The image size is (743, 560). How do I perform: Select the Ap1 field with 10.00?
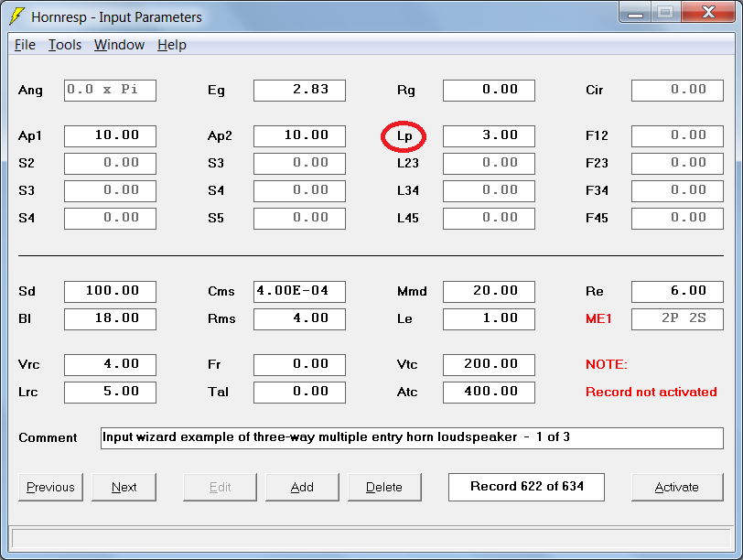110,136
